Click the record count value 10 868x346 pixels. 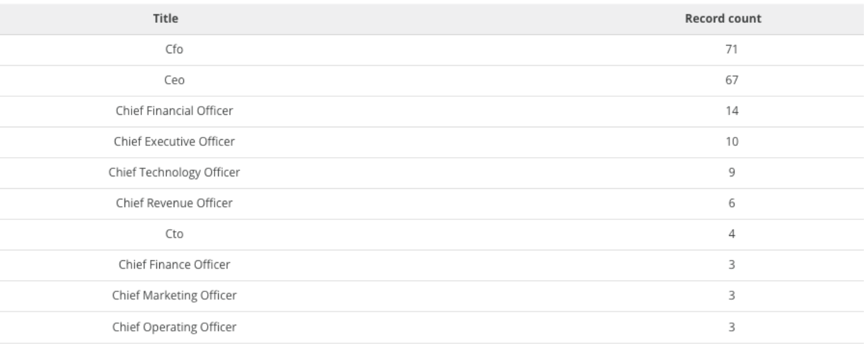(x=732, y=141)
